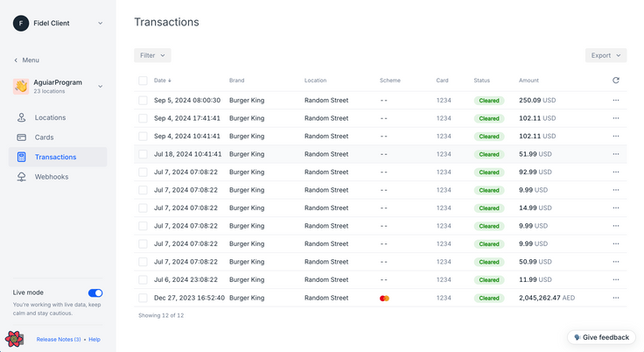
Task: Open more options for the 14.99 USD transaction
Action: click(x=616, y=208)
